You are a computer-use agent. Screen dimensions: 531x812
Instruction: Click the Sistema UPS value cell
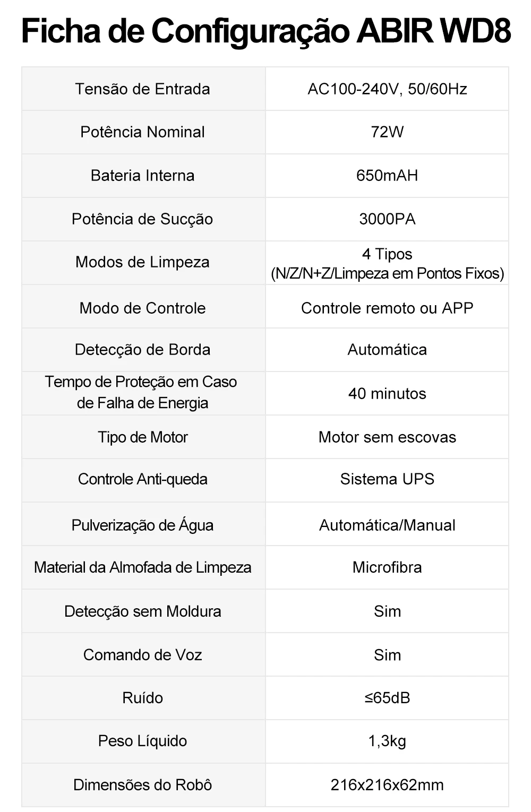pyautogui.click(x=387, y=480)
